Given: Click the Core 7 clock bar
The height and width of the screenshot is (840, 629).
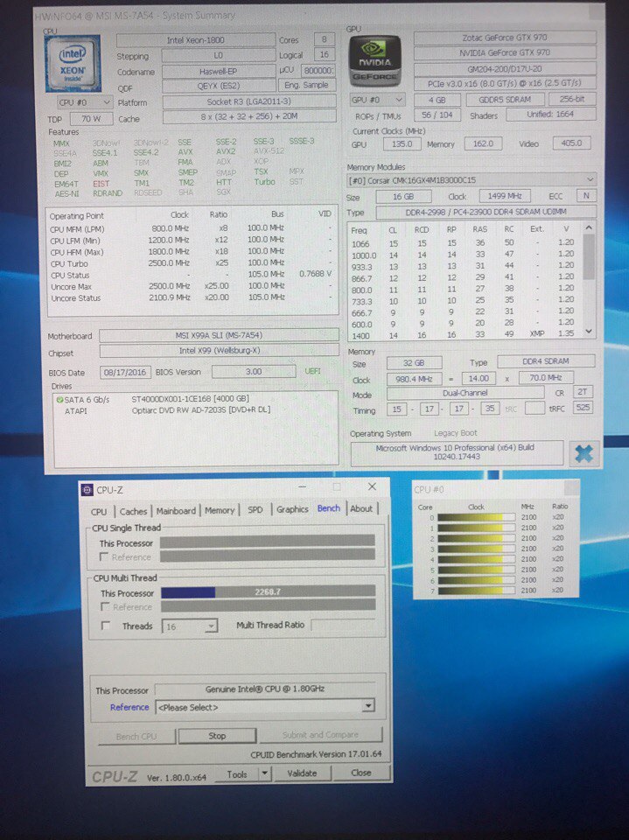Looking at the screenshot, I should click(x=476, y=591).
